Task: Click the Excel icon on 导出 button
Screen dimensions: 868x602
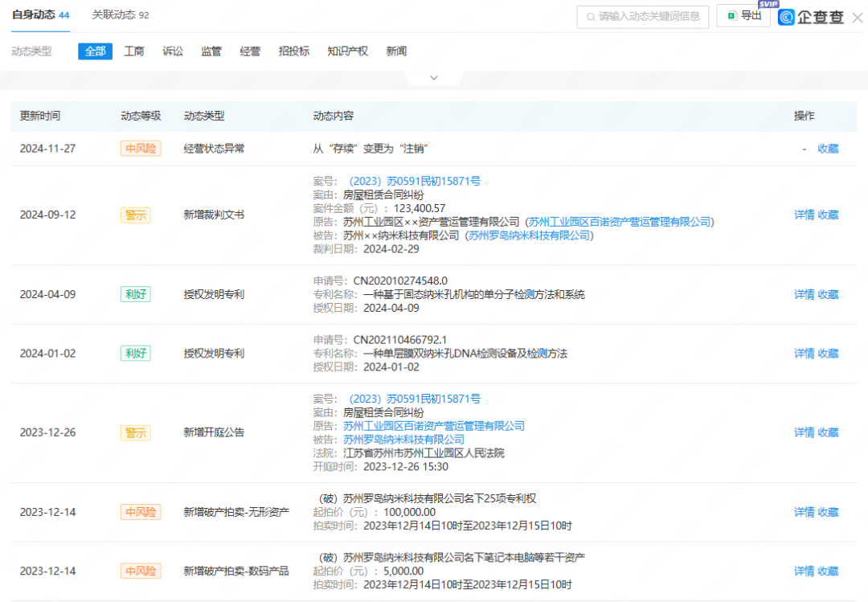Action: pos(732,15)
